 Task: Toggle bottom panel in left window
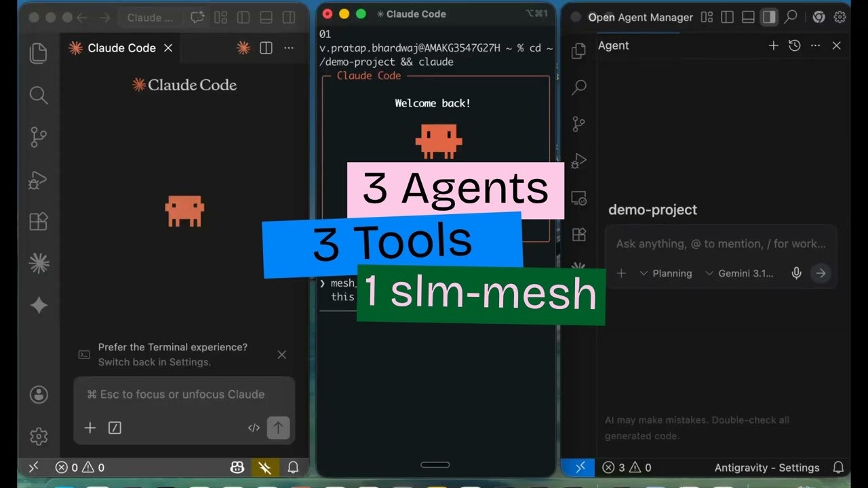(266, 18)
